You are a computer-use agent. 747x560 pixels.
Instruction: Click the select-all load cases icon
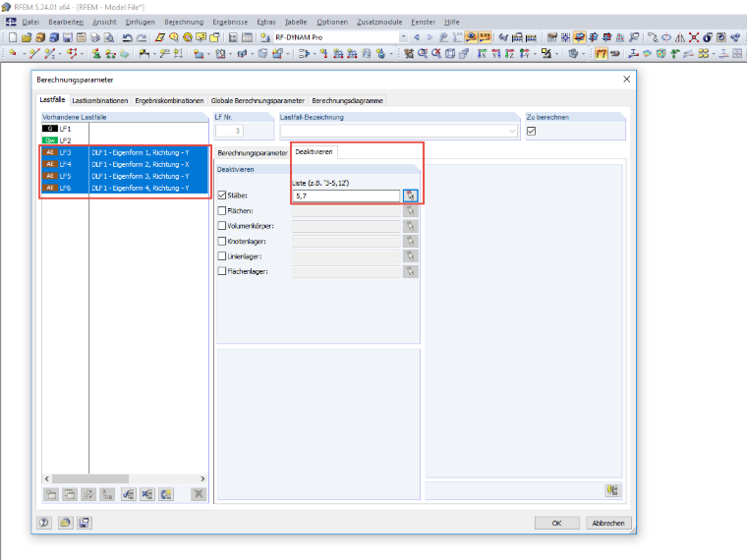(128, 494)
